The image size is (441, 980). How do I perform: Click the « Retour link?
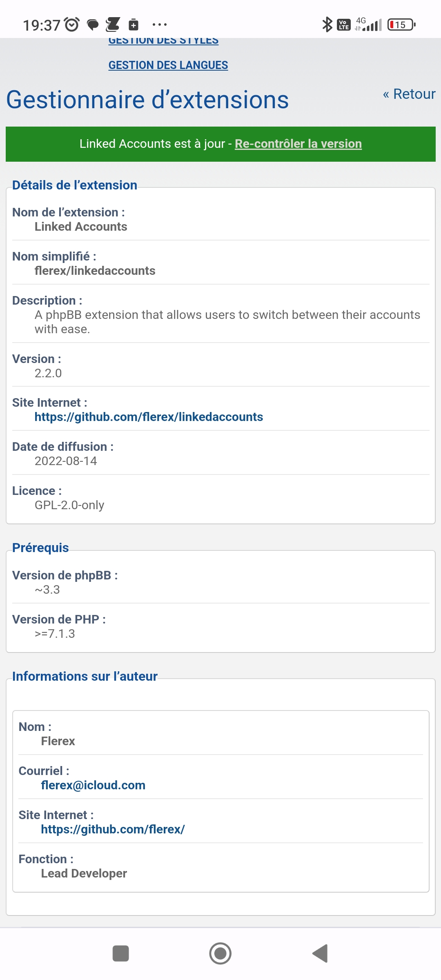coord(409,94)
